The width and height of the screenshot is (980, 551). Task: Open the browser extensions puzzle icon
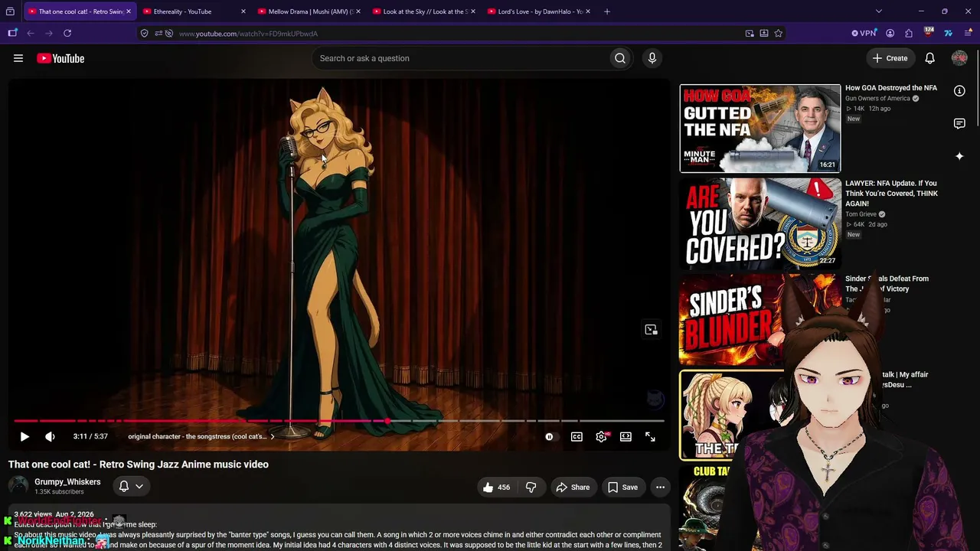point(909,33)
